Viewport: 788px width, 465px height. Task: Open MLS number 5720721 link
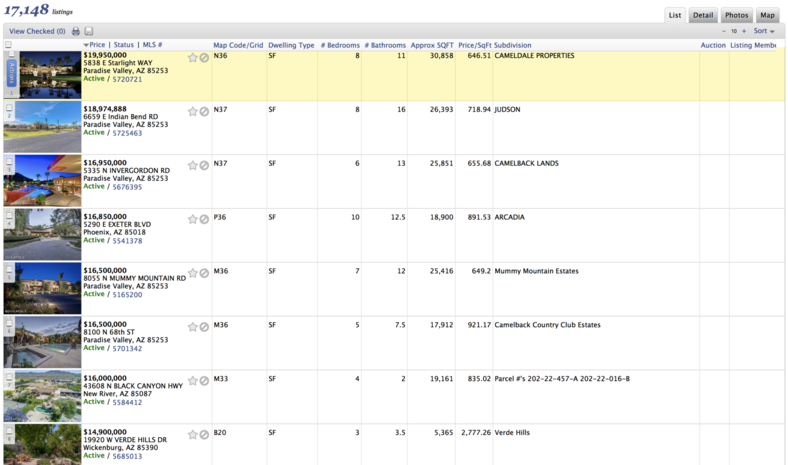coord(127,78)
